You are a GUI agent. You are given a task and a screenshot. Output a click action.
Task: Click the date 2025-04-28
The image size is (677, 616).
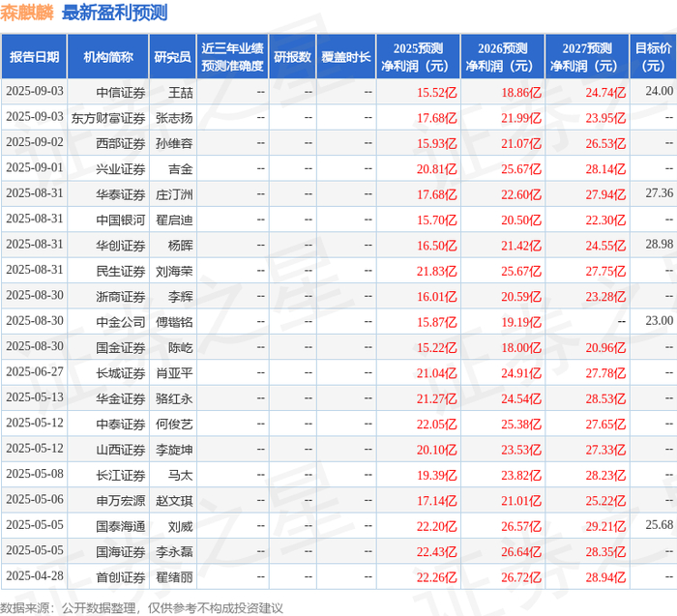tap(35, 575)
